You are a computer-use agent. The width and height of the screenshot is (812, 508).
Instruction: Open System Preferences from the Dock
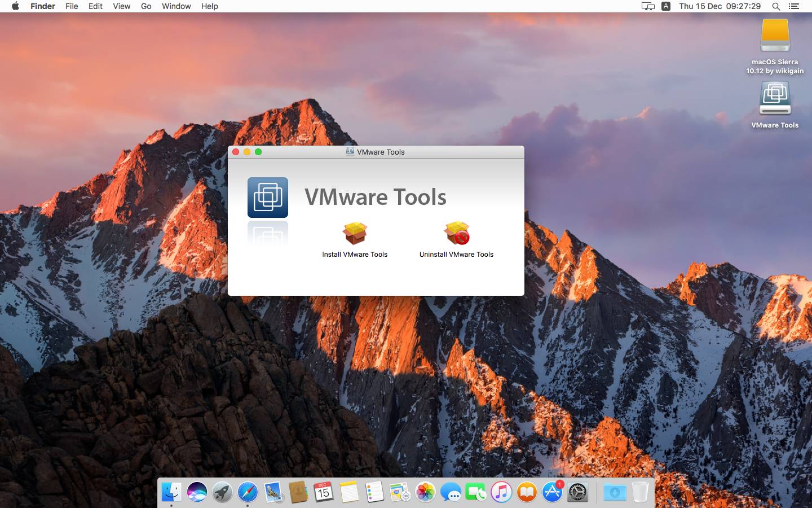click(x=577, y=492)
